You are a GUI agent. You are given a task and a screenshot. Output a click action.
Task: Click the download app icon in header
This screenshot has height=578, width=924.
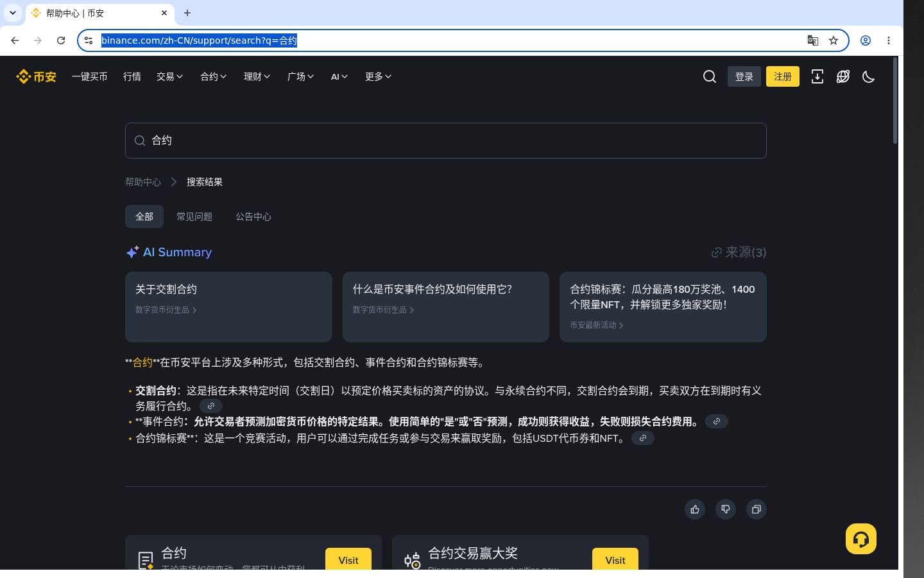(817, 76)
